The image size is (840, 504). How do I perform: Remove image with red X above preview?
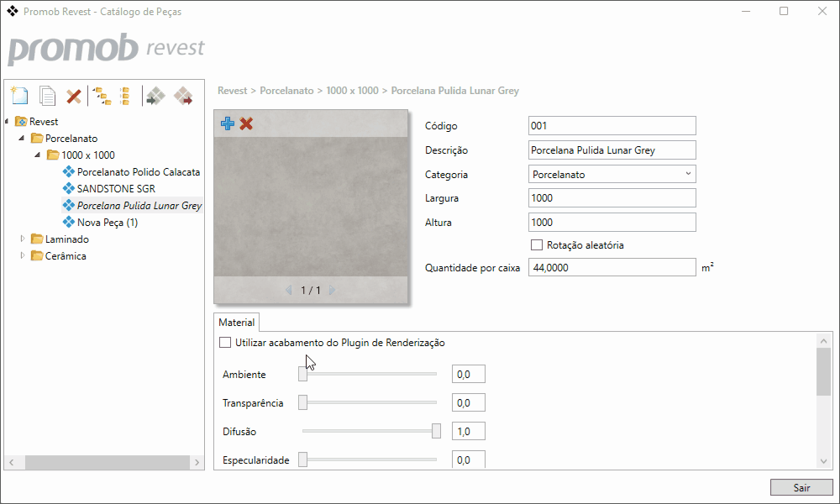click(246, 123)
